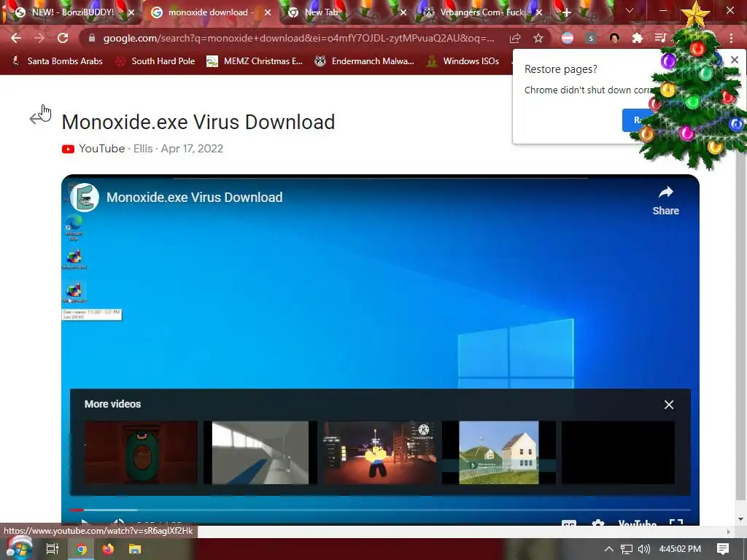Screen dimensions: 747x560
Task: Go back with the browser back arrow
Action: [16, 38]
